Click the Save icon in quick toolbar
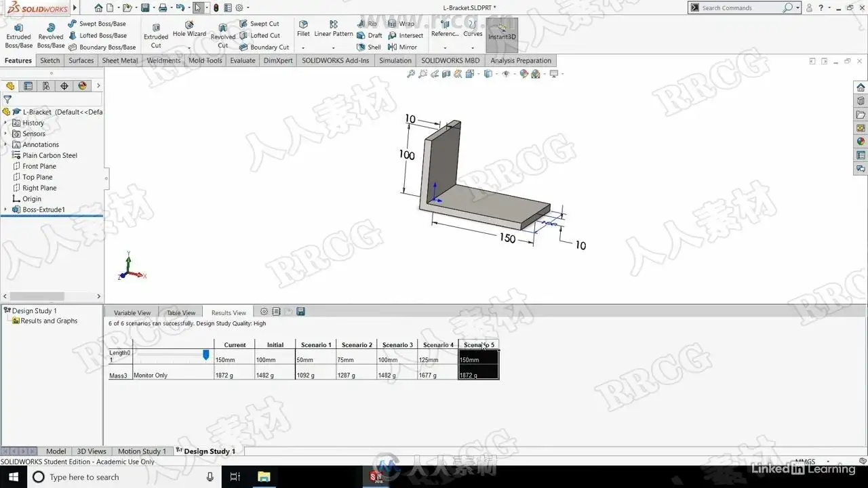Viewport: 868px width, 488px height. [145, 8]
